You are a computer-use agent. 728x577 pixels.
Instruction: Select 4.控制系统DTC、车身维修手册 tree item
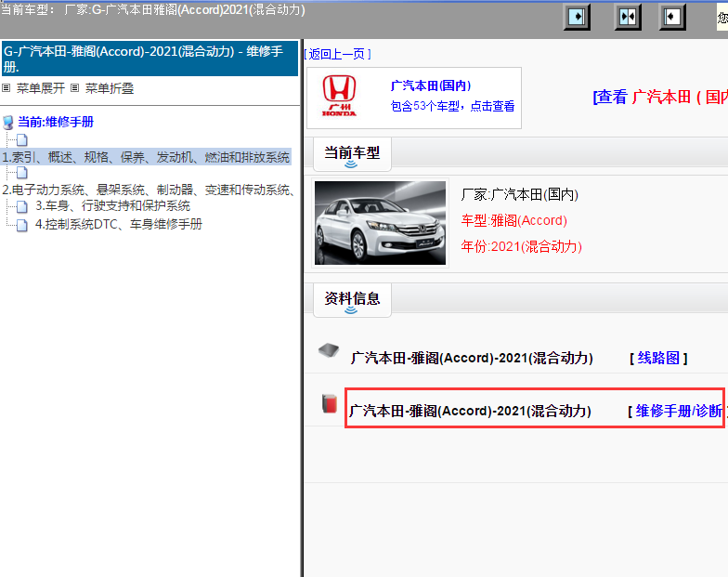click(x=119, y=225)
